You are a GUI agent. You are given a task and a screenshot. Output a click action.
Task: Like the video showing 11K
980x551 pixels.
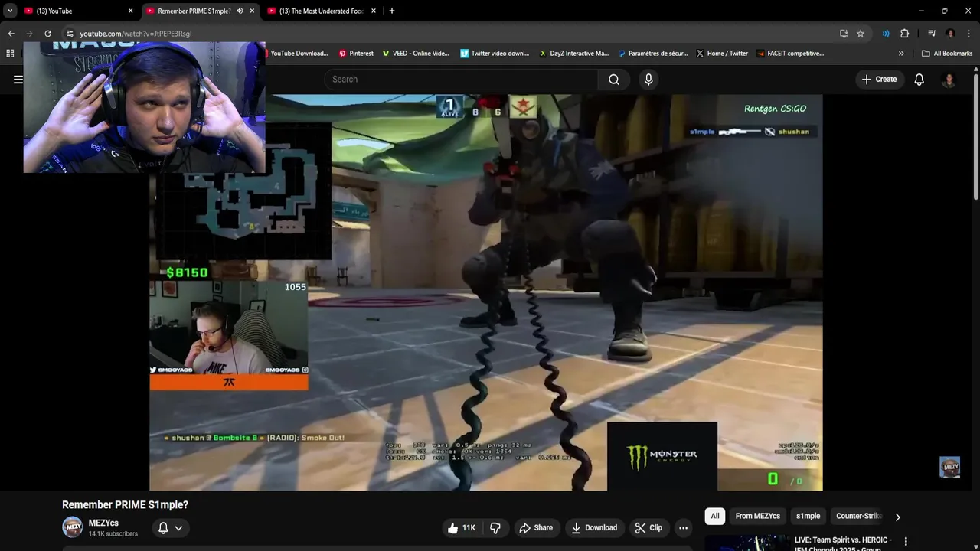tap(462, 528)
